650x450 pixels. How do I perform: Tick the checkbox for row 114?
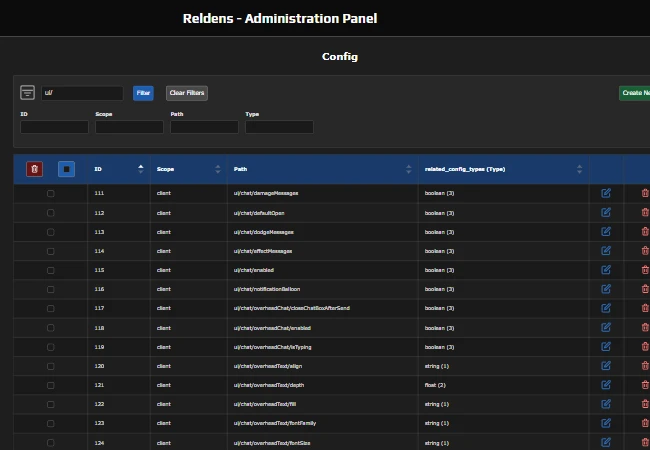click(x=51, y=251)
